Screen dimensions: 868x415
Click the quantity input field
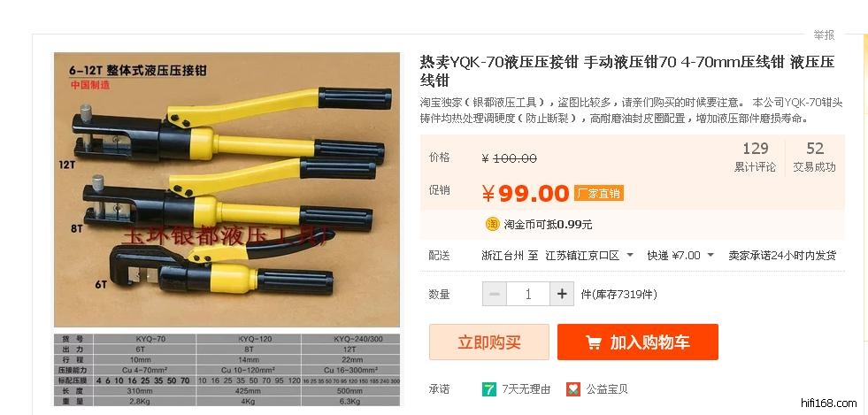pyautogui.click(x=528, y=294)
